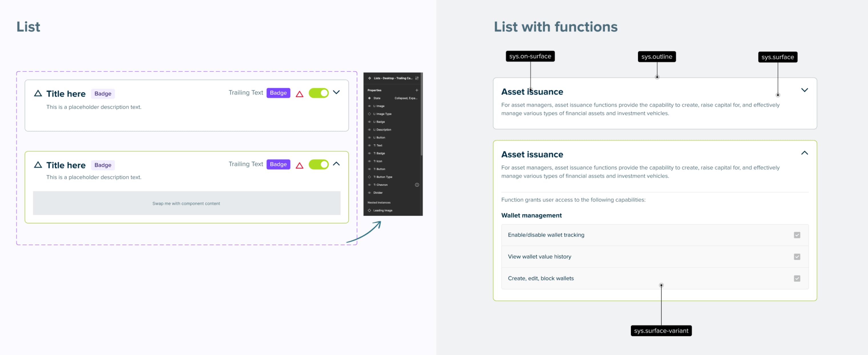Screen dimensions: 868x355
Task: Toggle the eye icon for T: Text
Action: [370, 146]
